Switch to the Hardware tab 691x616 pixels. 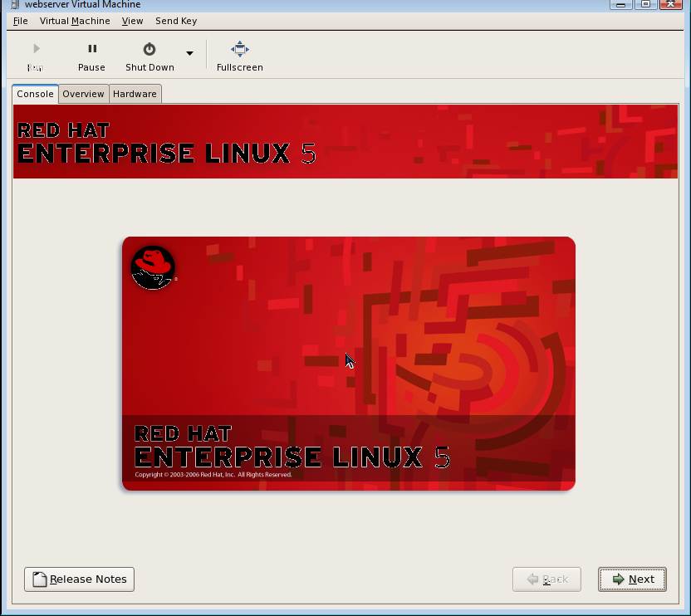point(135,94)
